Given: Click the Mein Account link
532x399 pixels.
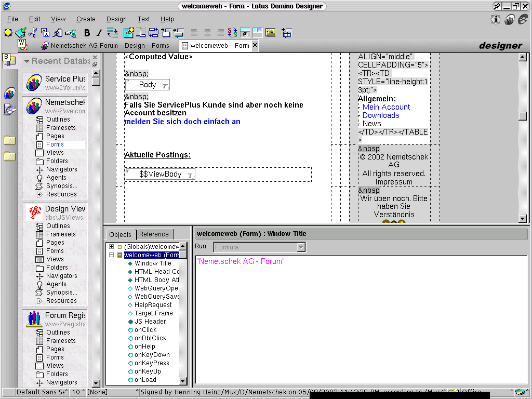Looking at the screenshot, I should (386, 107).
